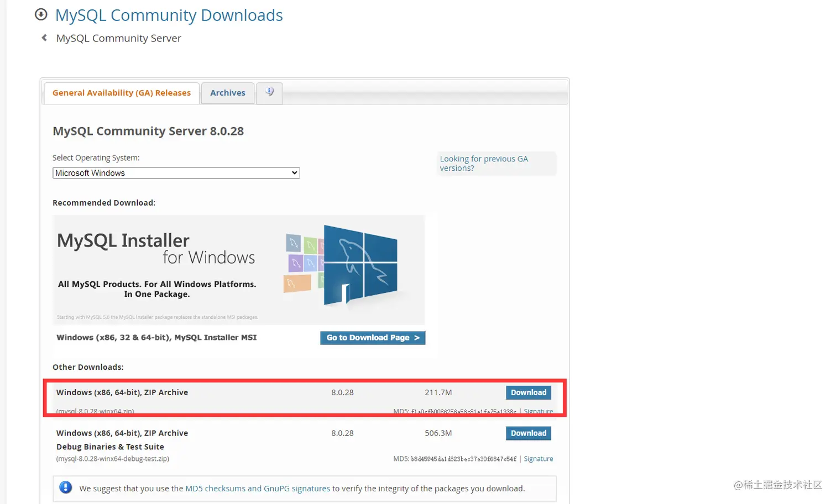This screenshot has width=836, height=504.
Task: Click the ZIP Archive name in the 211.7M row
Action: (x=122, y=392)
